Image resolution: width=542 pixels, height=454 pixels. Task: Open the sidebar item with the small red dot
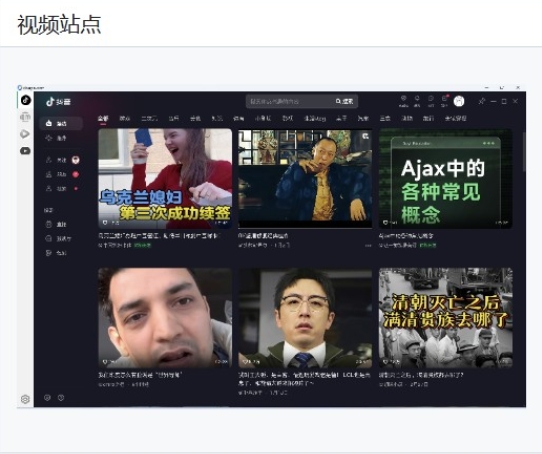coord(62,189)
